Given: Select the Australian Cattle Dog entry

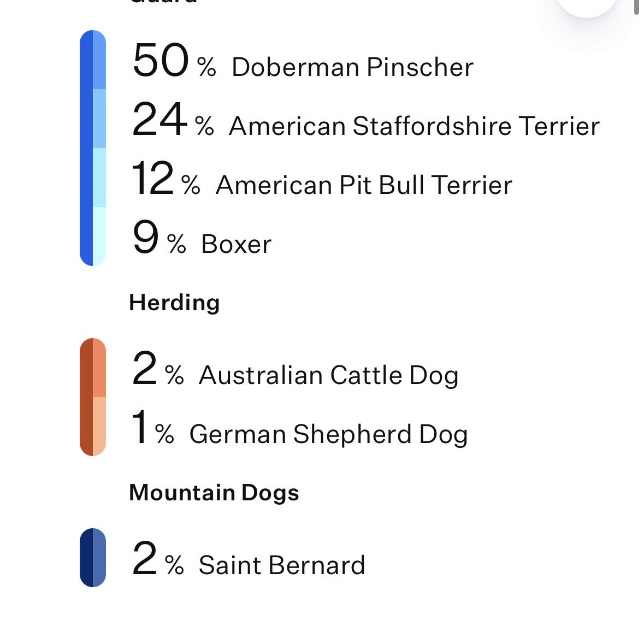Looking at the screenshot, I should [x=328, y=375].
